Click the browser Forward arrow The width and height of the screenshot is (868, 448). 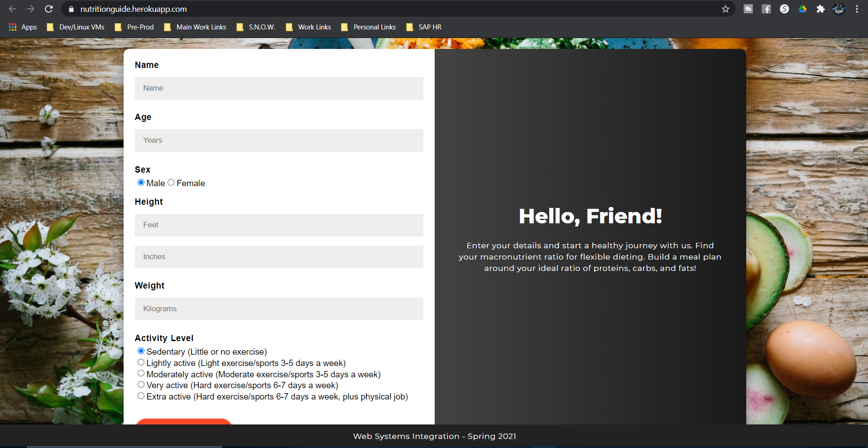pyautogui.click(x=30, y=9)
